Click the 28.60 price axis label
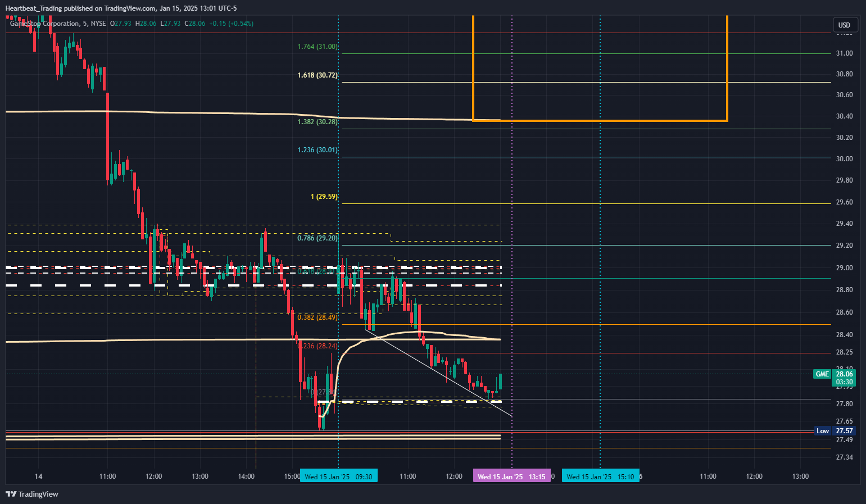 pos(844,312)
